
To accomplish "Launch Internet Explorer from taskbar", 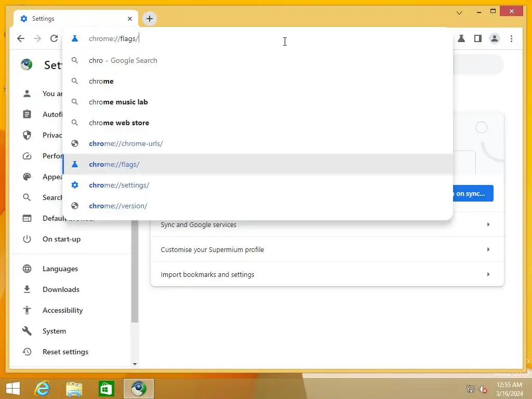I will (x=43, y=389).
